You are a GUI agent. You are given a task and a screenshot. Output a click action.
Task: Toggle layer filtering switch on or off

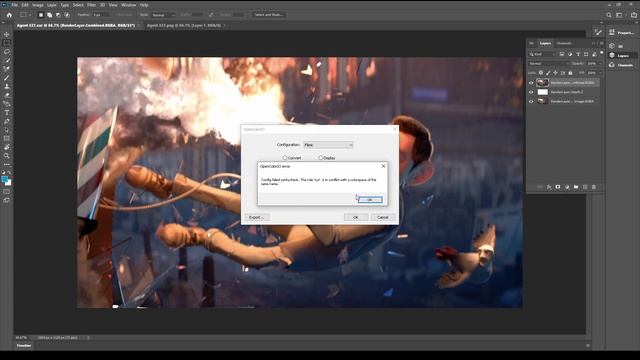click(x=602, y=53)
